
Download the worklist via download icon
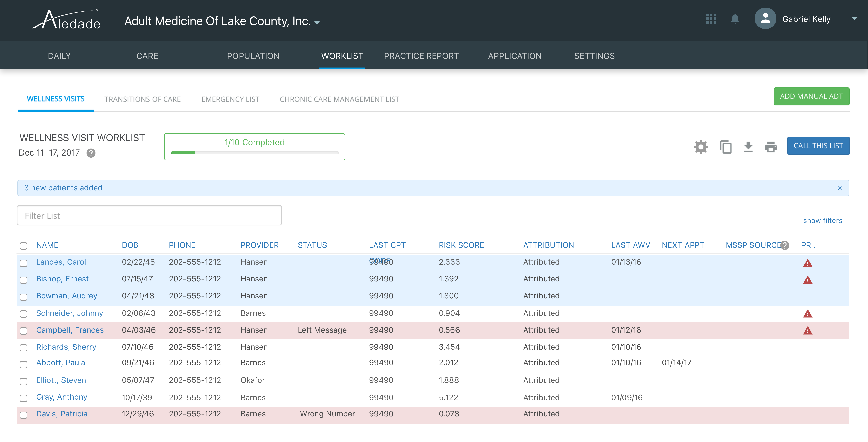point(748,147)
